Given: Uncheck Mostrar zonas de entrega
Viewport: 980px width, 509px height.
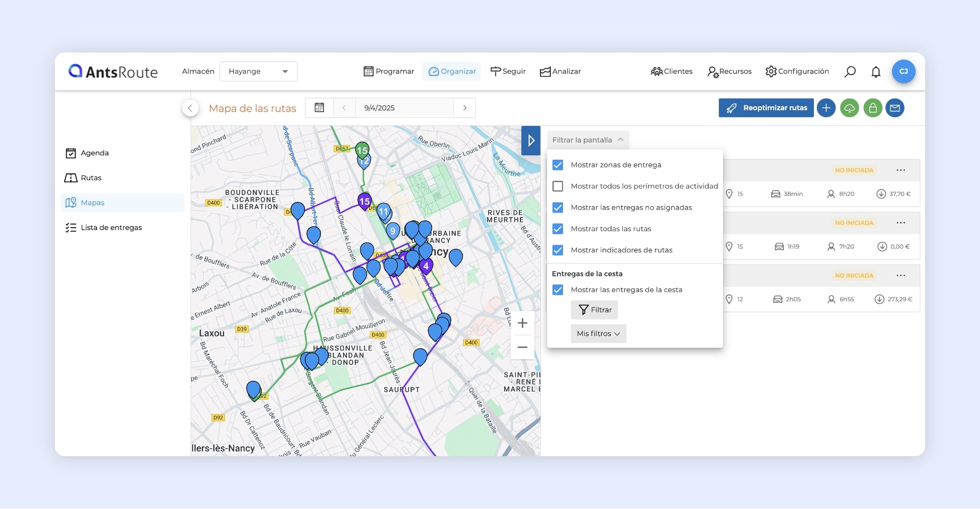Looking at the screenshot, I should (x=558, y=165).
